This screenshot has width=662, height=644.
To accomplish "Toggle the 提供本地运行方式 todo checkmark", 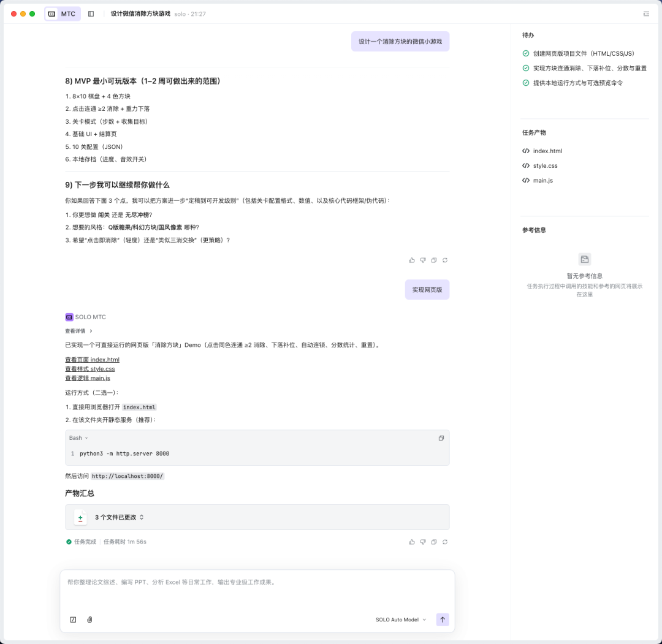I will 526,83.
